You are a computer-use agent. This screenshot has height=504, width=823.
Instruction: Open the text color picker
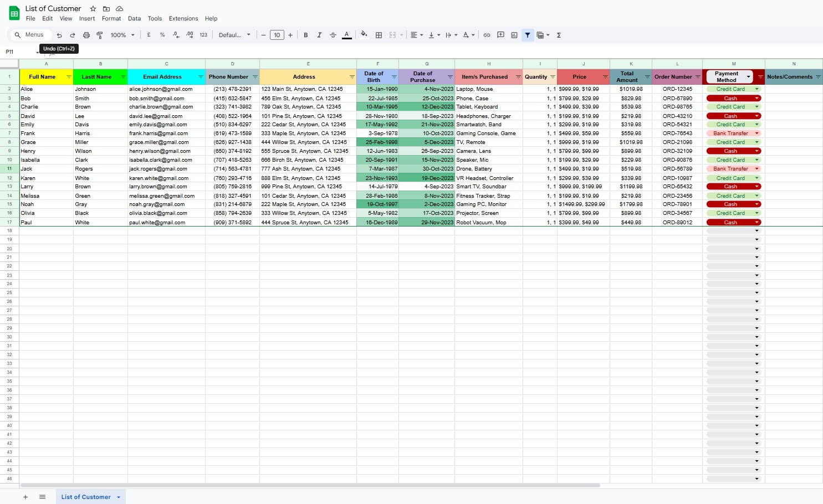point(347,35)
